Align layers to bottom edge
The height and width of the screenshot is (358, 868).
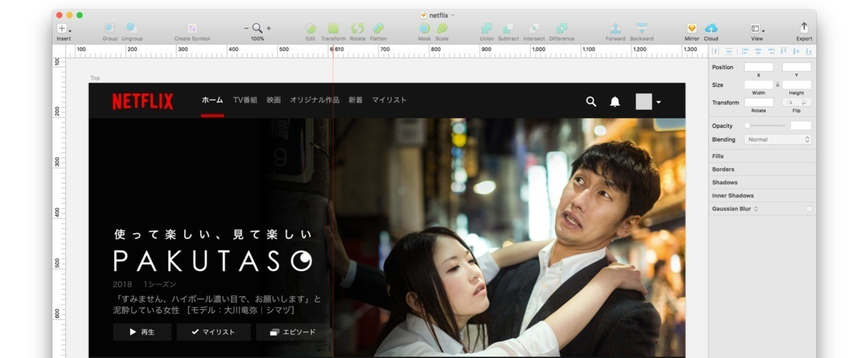point(808,51)
